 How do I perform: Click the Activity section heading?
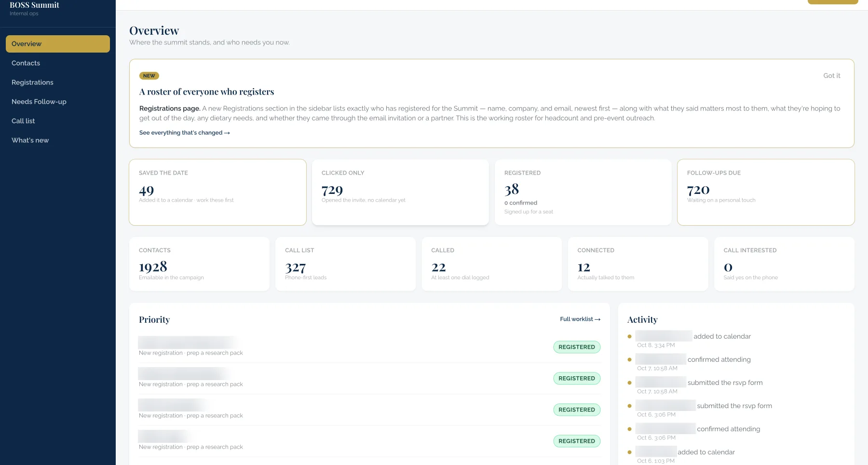pos(642,320)
